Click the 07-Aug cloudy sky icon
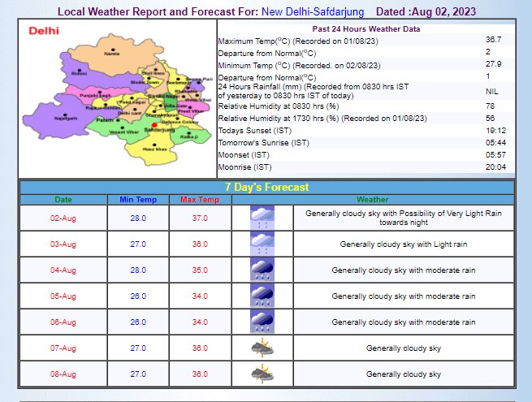The height and width of the screenshot is (402, 532). [x=262, y=348]
